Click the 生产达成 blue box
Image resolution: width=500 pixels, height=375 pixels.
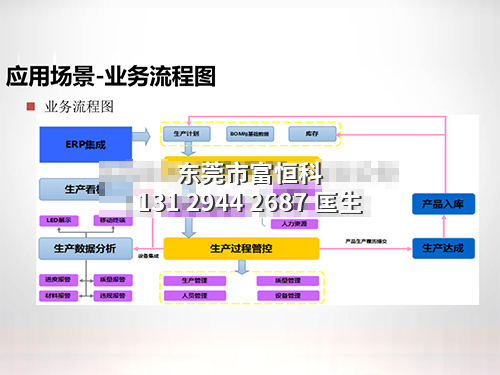(x=443, y=248)
